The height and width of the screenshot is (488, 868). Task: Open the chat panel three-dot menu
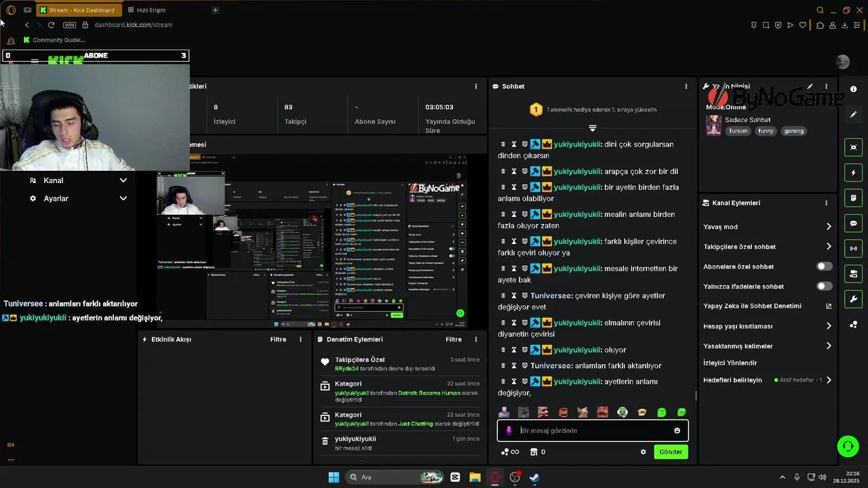[x=686, y=86]
